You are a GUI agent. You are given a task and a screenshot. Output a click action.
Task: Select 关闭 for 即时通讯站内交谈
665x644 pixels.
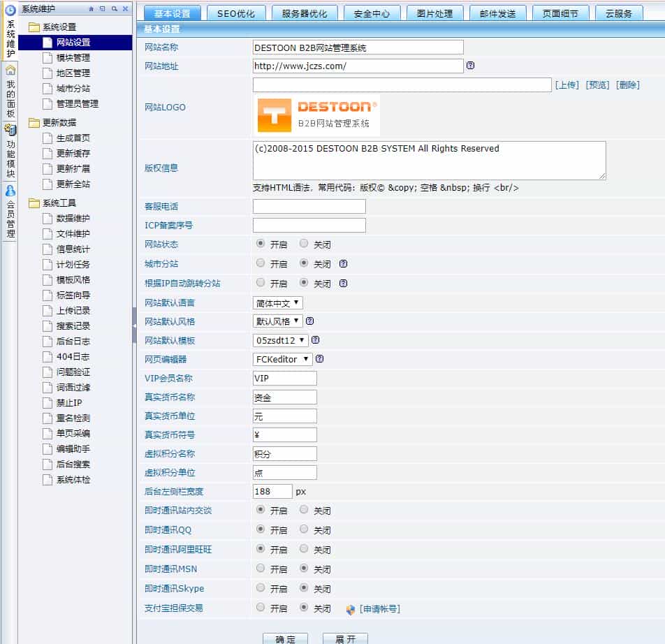(304, 509)
